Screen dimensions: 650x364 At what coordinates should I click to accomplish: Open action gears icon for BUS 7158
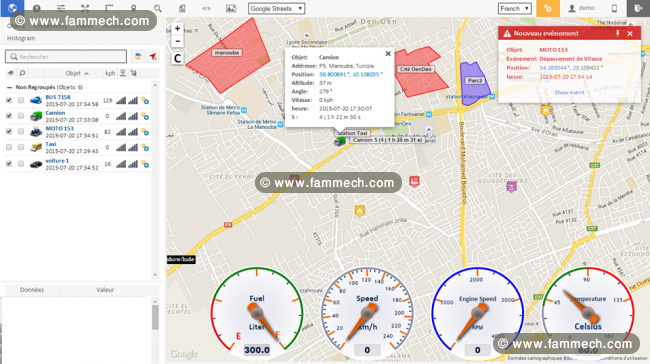[x=145, y=100]
